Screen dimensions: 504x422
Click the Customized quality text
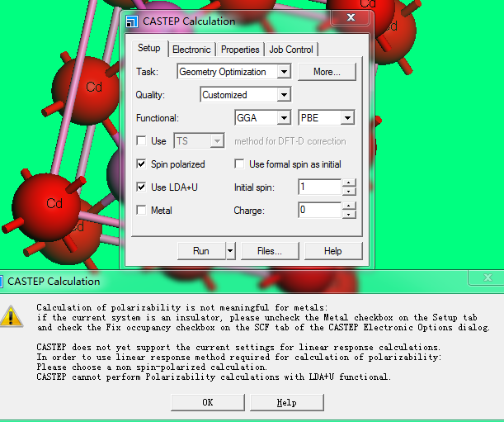tap(224, 95)
